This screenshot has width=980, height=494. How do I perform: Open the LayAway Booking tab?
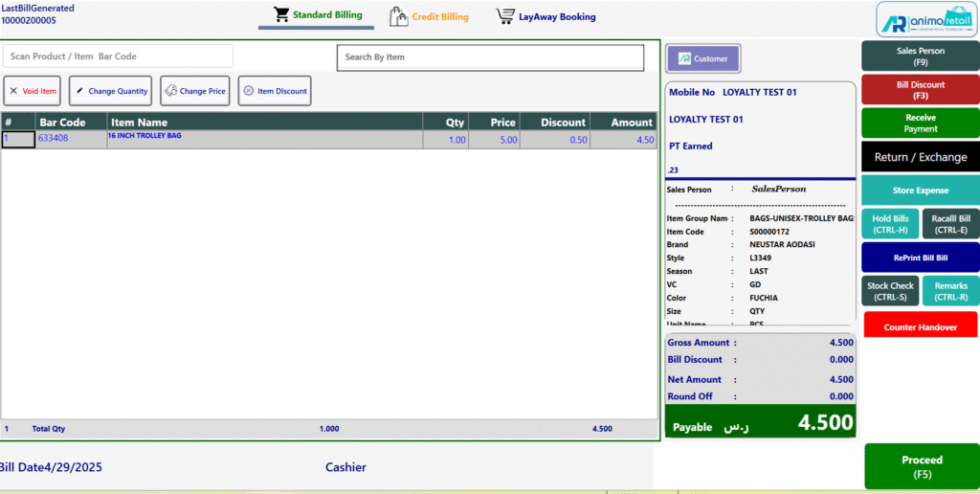click(x=558, y=17)
